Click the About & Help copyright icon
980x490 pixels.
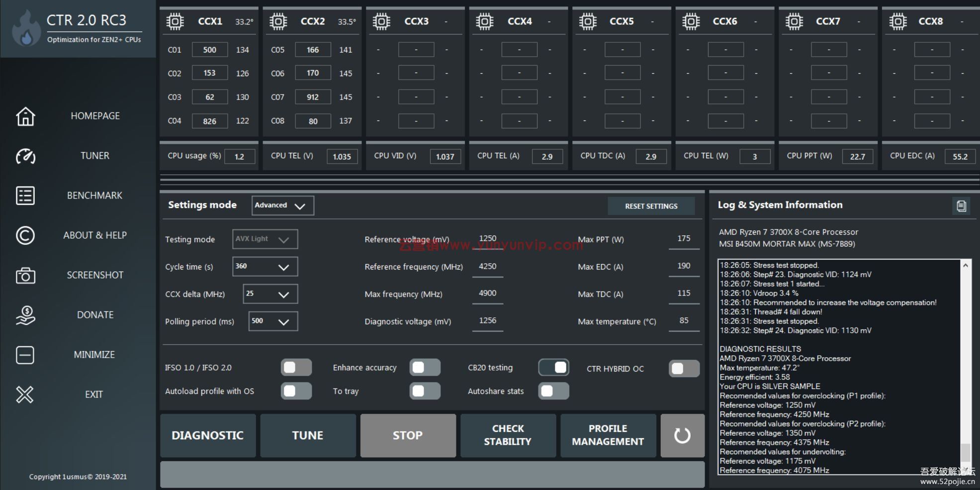coord(25,235)
